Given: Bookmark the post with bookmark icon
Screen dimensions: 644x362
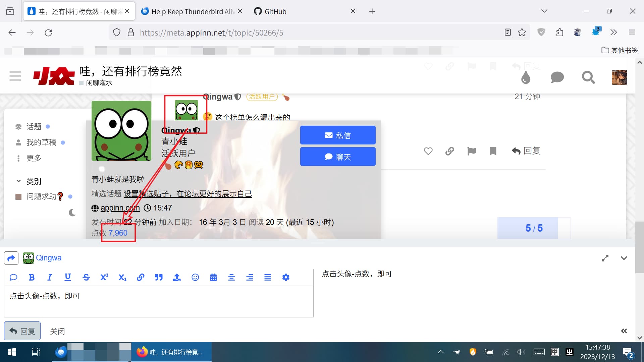Looking at the screenshot, I should pyautogui.click(x=493, y=151).
